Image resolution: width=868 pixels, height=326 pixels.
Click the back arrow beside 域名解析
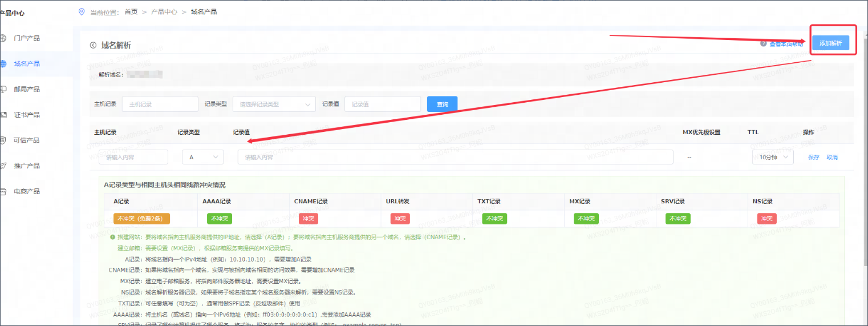pos(93,46)
